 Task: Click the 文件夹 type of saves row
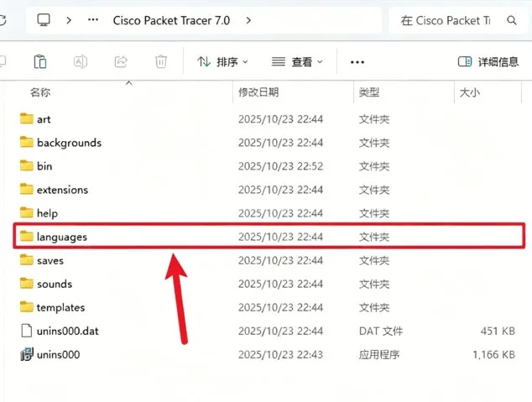click(x=374, y=260)
